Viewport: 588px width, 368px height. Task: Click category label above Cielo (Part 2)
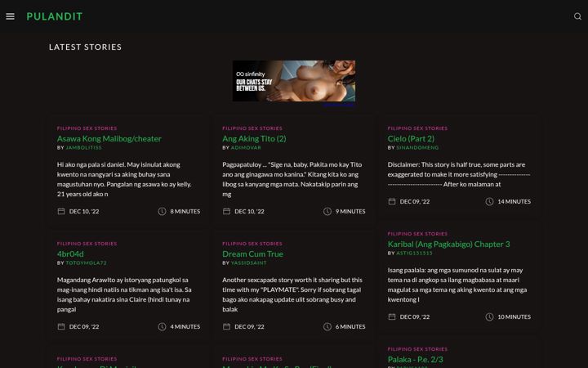click(x=418, y=128)
